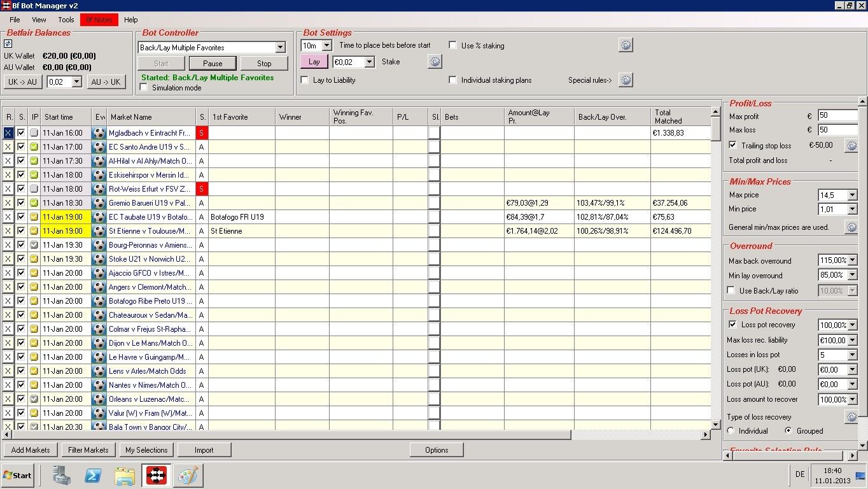Open the 0,02 wallet transfer amount dropdown

[77, 82]
